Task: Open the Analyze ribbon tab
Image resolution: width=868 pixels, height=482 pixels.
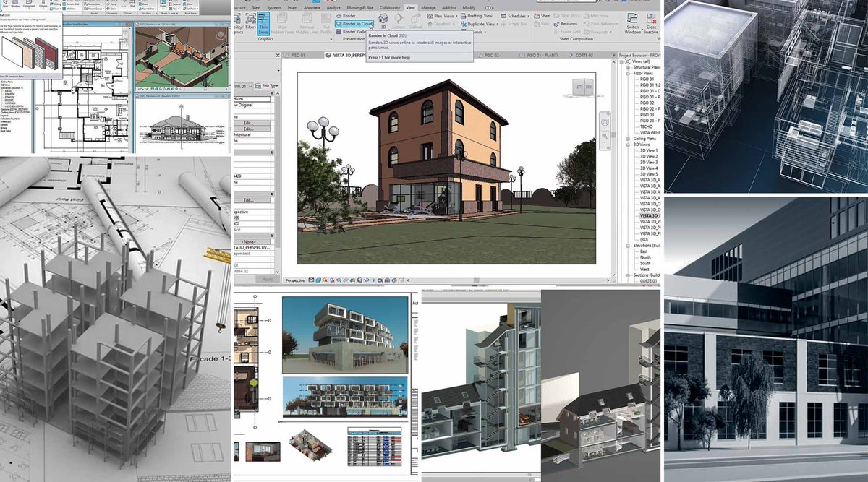Action: coord(333,7)
